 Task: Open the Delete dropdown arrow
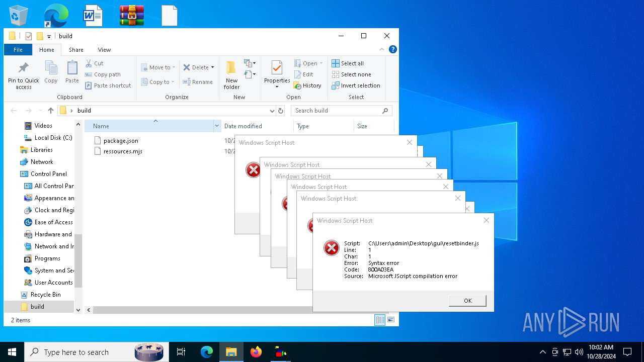click(212, 67)
